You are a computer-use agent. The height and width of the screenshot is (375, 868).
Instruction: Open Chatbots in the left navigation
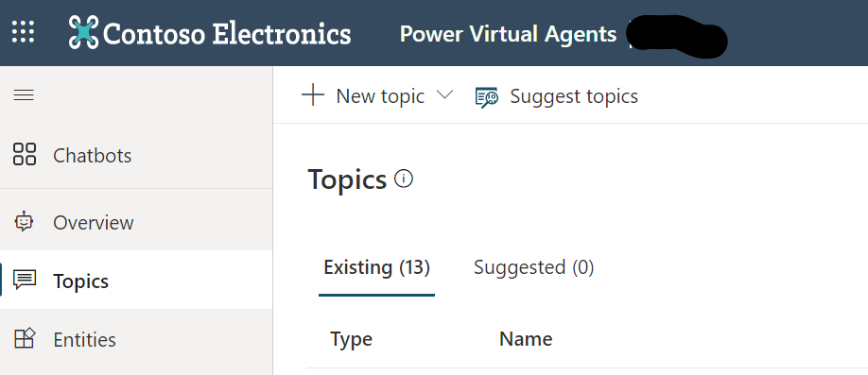[x=136, y=156]
